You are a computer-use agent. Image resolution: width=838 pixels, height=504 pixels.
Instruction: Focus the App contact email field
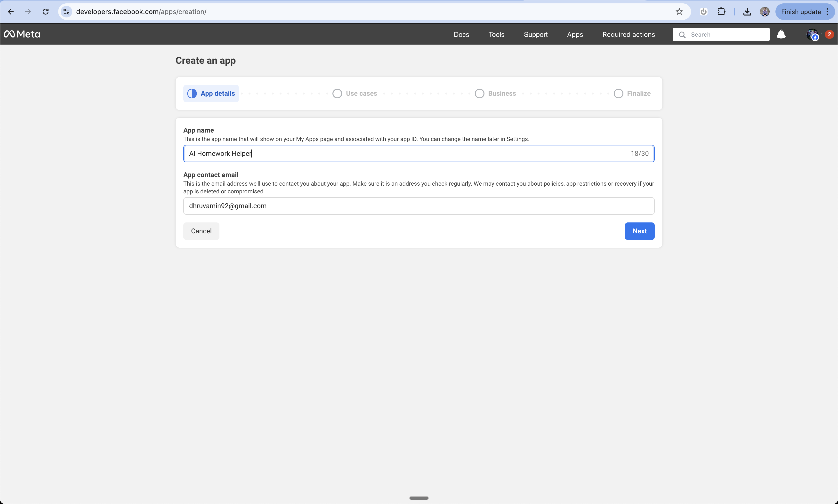click(419, 206)
